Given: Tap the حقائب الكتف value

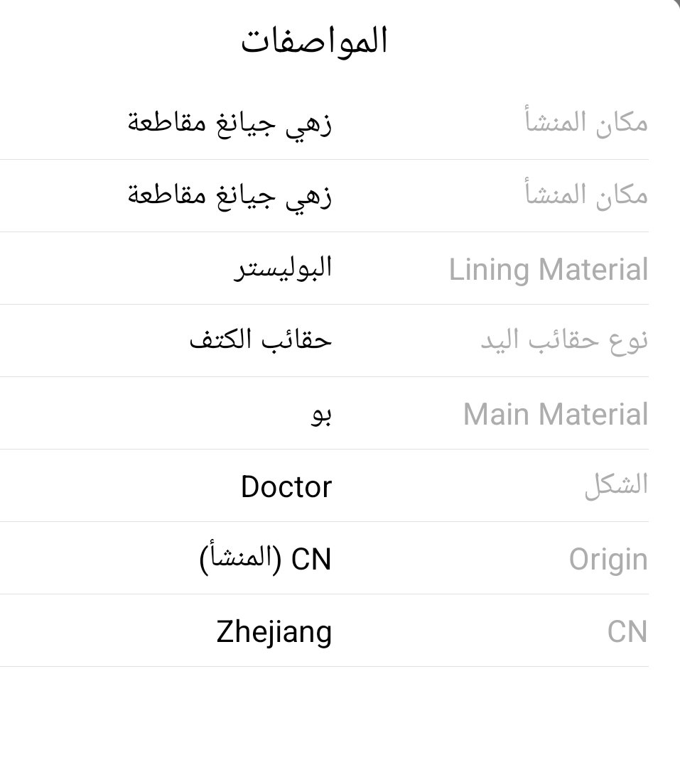Looking at the screenshot, I should tap(261, 339).
